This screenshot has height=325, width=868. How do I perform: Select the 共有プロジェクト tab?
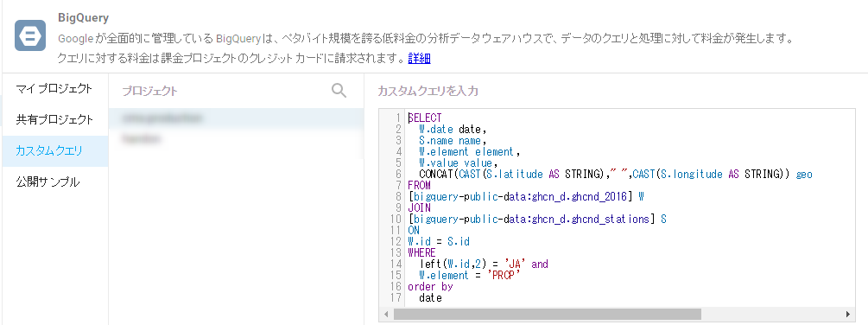54,119
